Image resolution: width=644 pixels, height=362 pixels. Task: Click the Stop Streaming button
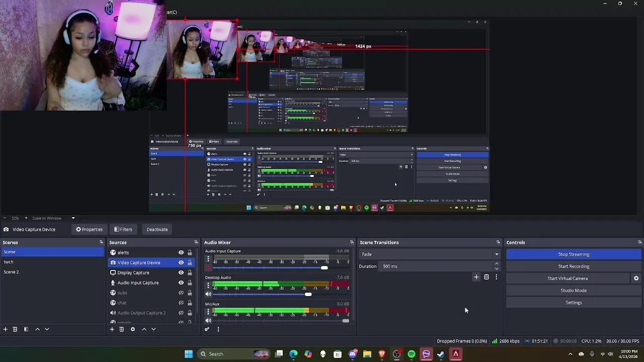[574, 254]
